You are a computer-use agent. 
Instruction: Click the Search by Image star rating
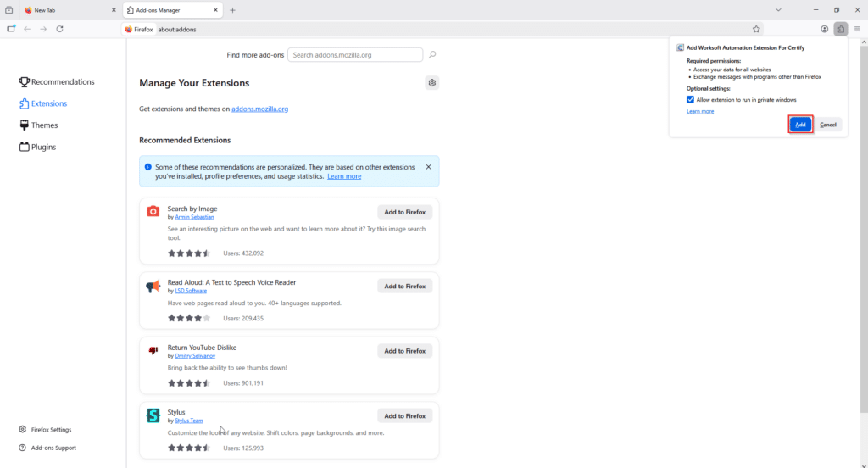pos(189,253)
